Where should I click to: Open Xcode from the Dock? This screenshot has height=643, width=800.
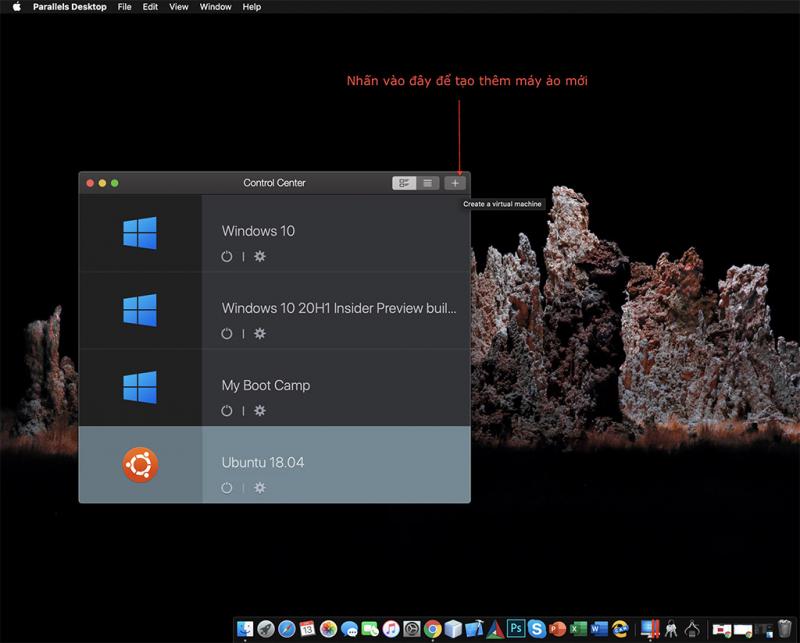point(474,629)
